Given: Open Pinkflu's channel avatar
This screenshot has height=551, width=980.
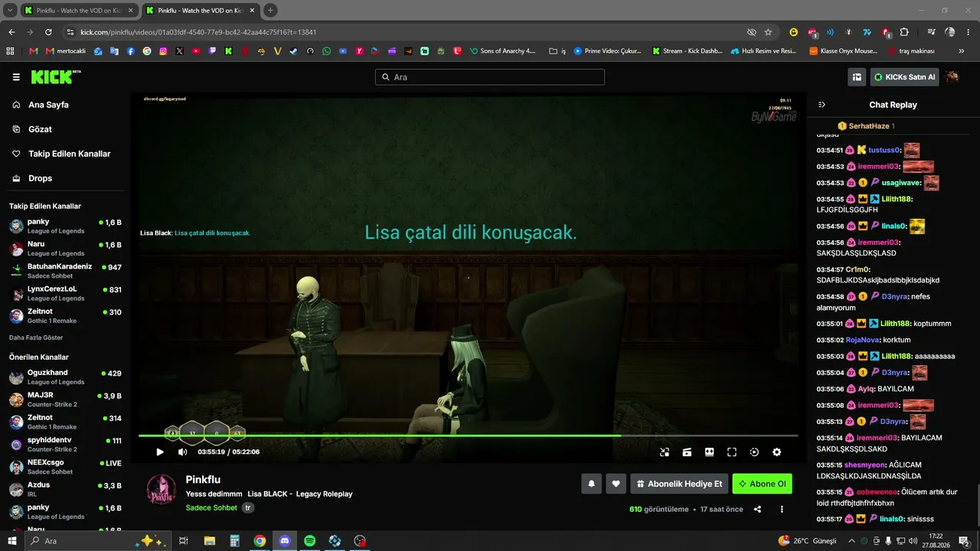Looking at the screenshot, I should coord(162,489).
